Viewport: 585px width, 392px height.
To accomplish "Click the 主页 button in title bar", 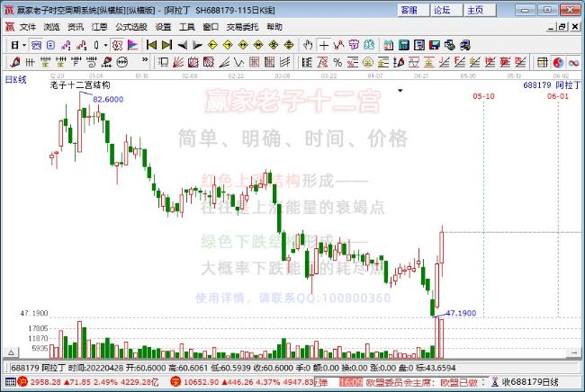I will pos(480,10).
